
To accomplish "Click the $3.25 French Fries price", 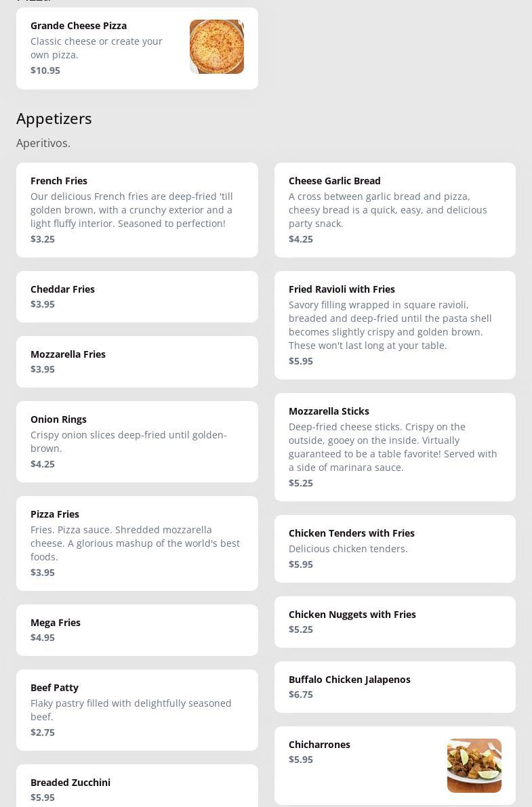I will click(43, 239).
